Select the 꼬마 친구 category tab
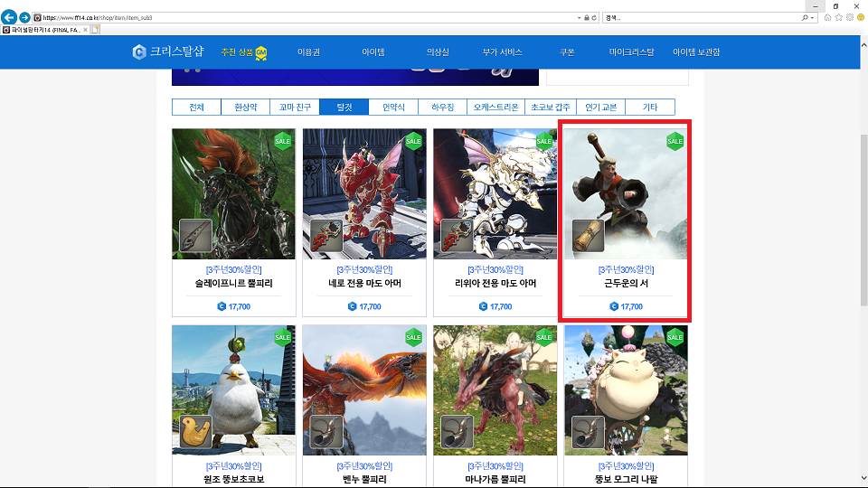This screenshot has width=868, height=488. click(295, 107)
